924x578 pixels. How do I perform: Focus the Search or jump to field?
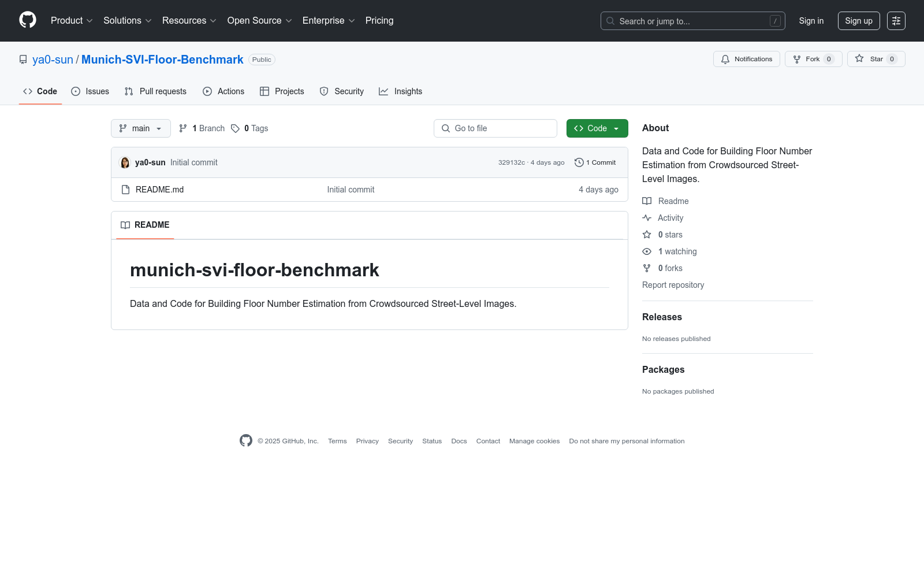693,21
